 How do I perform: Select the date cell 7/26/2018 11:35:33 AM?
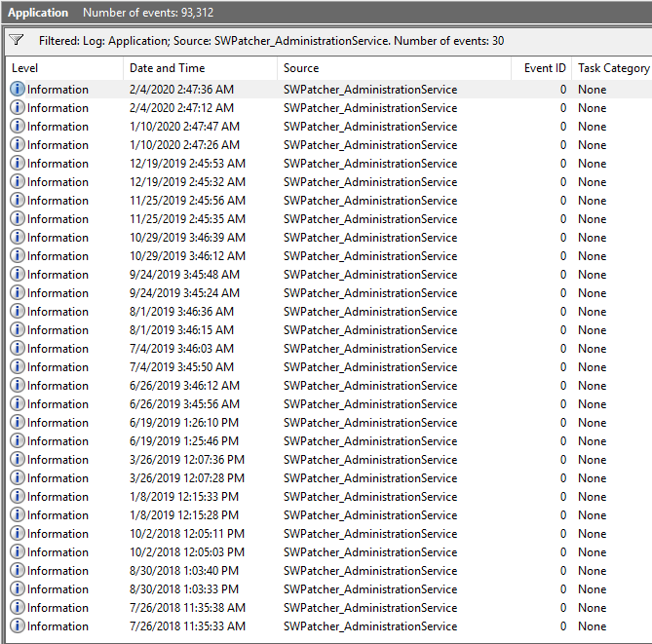click(187, 626)
